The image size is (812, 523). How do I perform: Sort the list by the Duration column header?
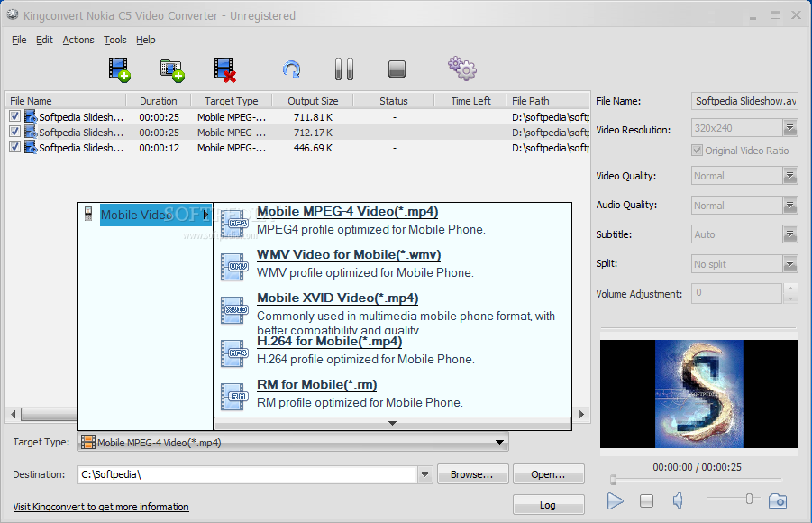coord(159,101)
